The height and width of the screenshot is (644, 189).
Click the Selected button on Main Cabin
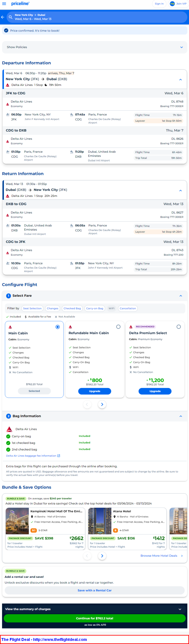[x=34, y=391]
